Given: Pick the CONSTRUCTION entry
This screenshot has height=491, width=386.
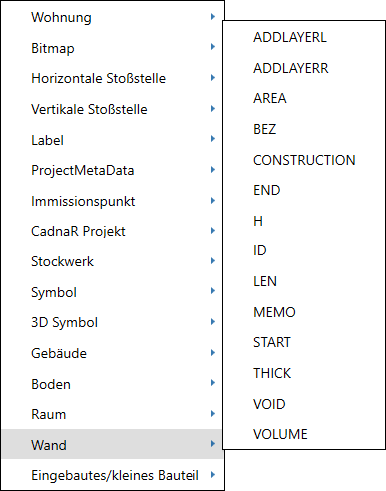Looking at the screenshot, I should pyautogui.click(x=303, y=160).
